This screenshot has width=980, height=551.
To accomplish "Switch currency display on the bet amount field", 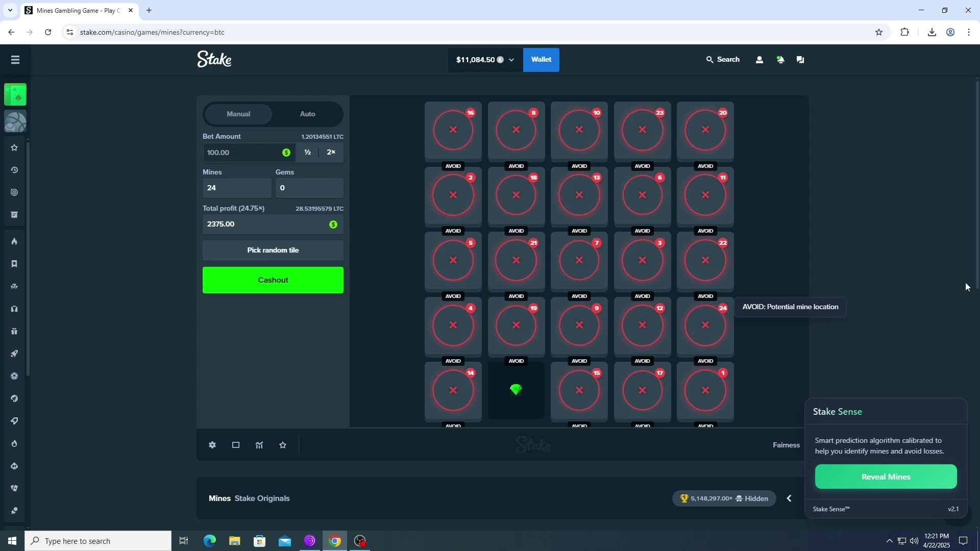I will click(x=286, y=152).
